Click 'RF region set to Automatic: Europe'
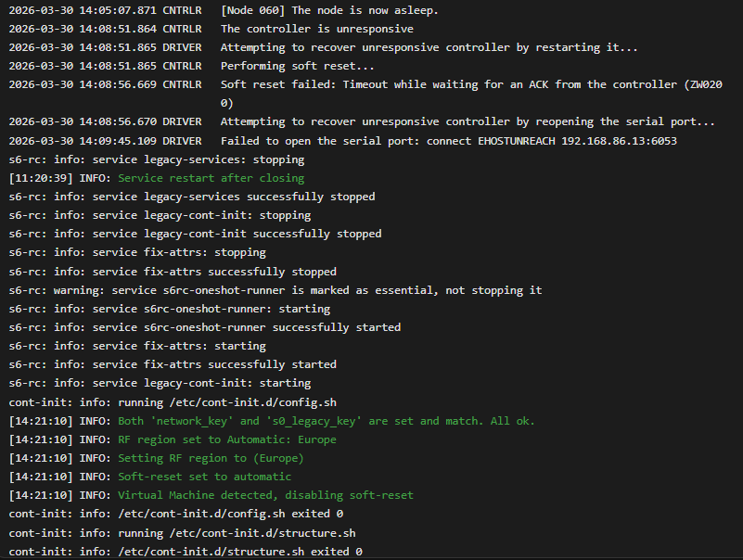 coord(226,439)
